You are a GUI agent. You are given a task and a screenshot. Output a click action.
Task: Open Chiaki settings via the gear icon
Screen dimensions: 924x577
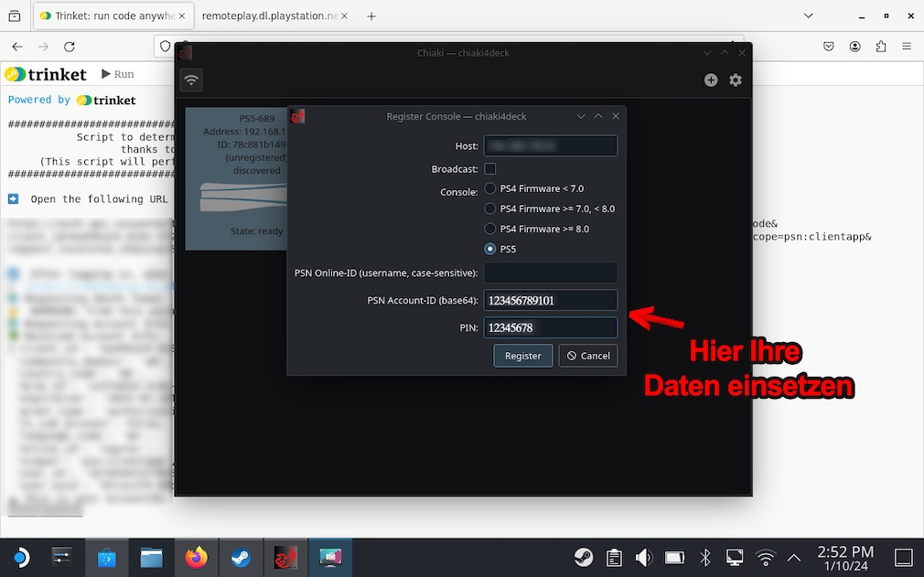click(736, 80)
